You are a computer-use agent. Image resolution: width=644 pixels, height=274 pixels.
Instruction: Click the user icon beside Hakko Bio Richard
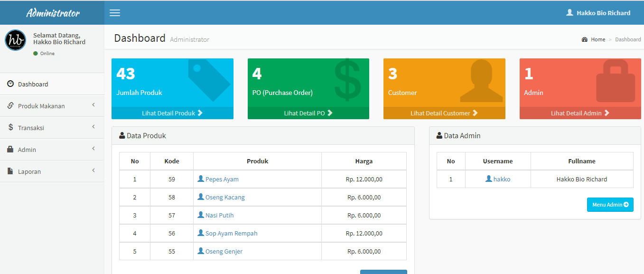[569, 13]
